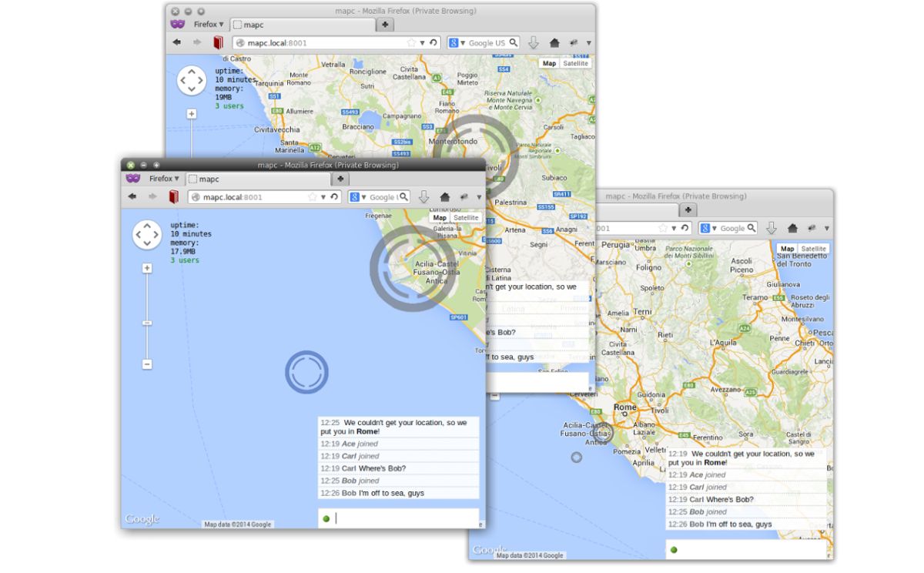
Task: Select Map view in the right-hand window
Action: tap(787, 249)
